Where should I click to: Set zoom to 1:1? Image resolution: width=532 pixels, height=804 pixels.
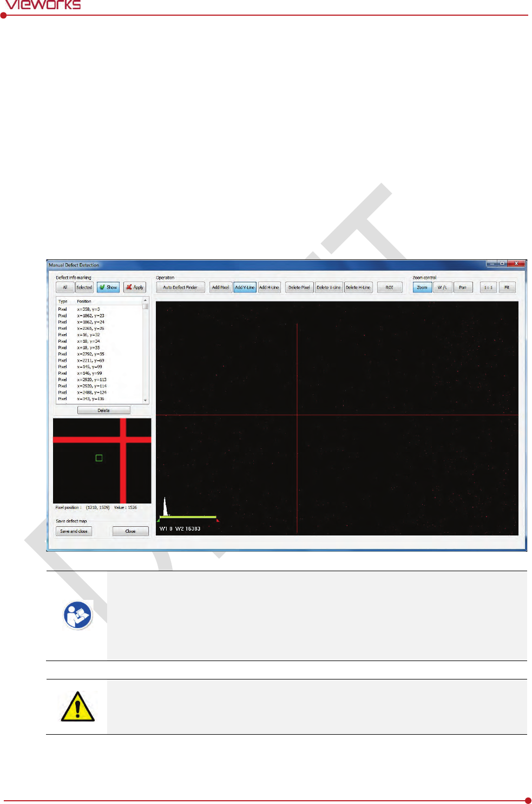488,287
